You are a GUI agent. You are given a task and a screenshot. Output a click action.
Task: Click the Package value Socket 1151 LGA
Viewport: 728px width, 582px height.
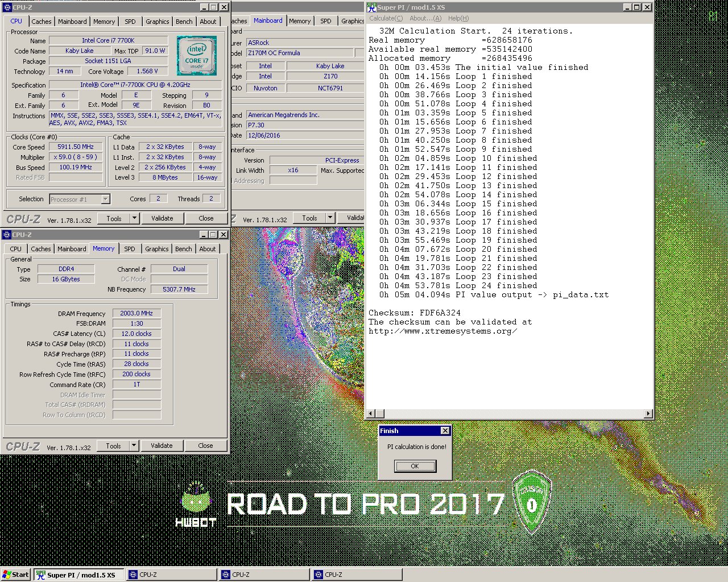[108, 61]
